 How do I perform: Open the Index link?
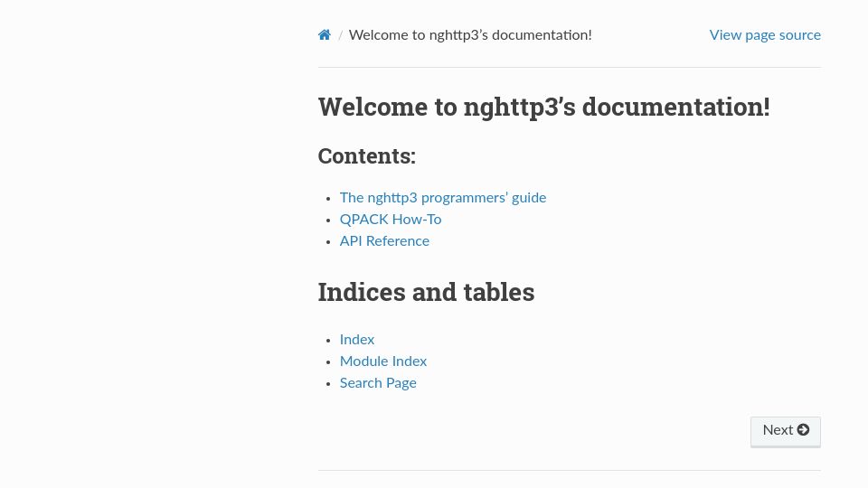(x=357, y=339)
